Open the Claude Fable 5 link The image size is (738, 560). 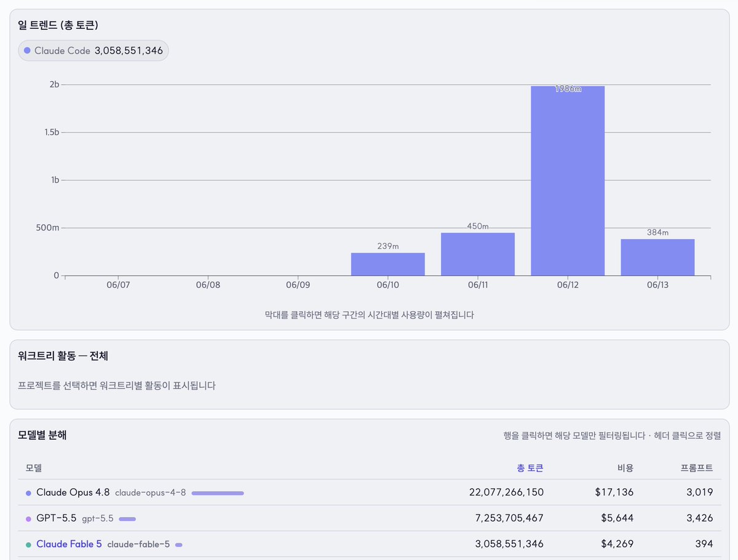pos(69,544)
